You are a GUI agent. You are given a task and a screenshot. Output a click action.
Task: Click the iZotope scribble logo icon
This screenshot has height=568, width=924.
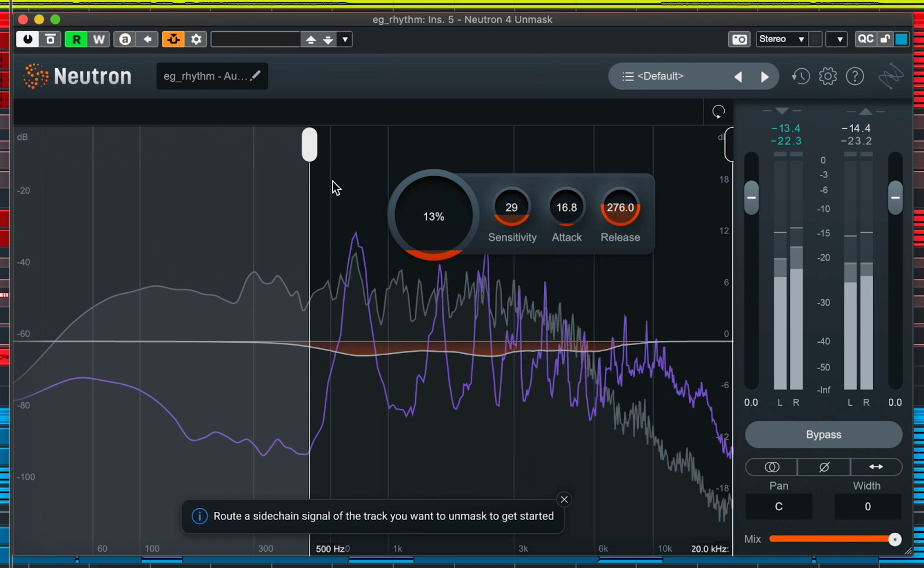(x=891, y=76)
